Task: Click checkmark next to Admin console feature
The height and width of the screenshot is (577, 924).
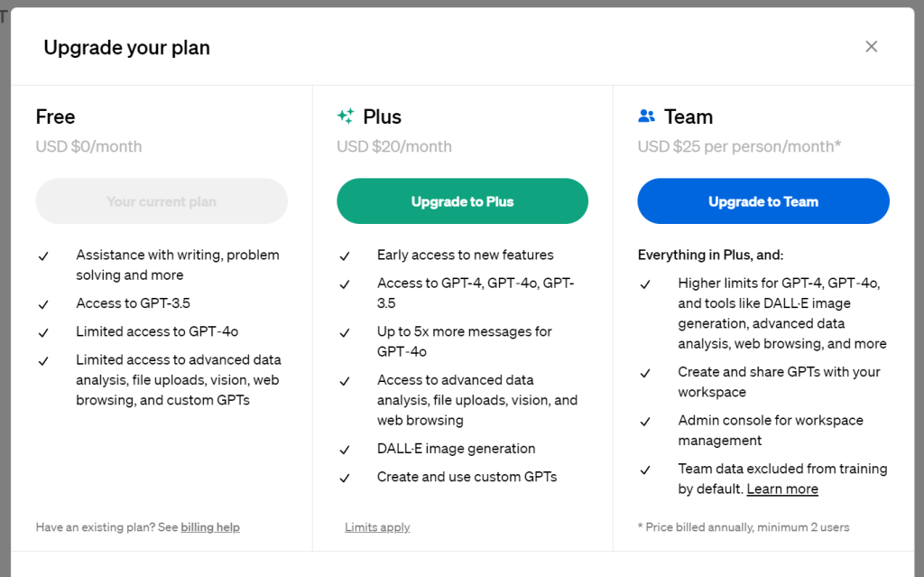Action: pyautogui.click(x=645, y=422)
